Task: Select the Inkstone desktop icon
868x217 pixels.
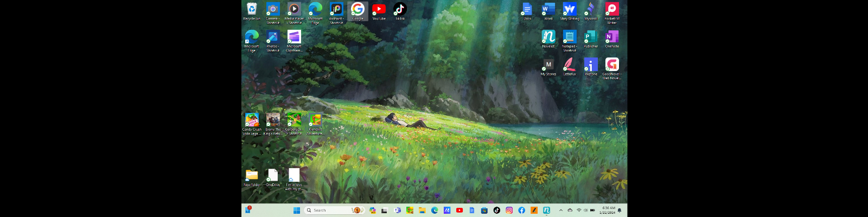Action: 591,67
